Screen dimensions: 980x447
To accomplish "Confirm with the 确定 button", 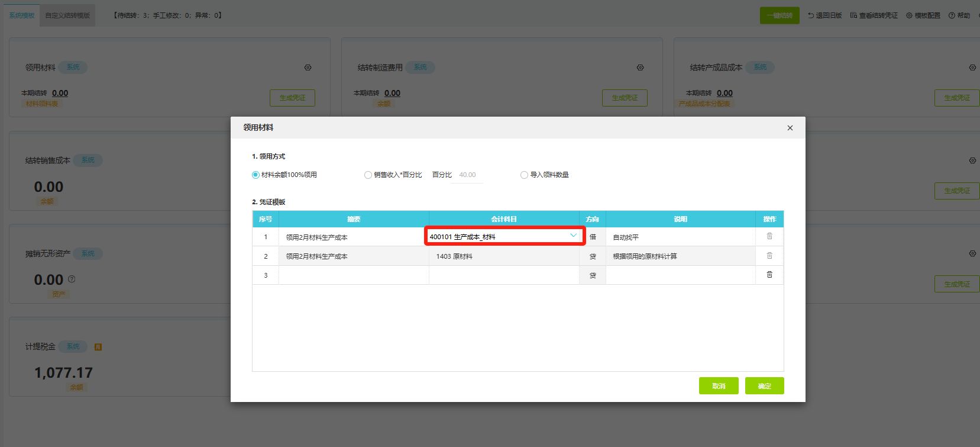I will [x=765, y=386].
